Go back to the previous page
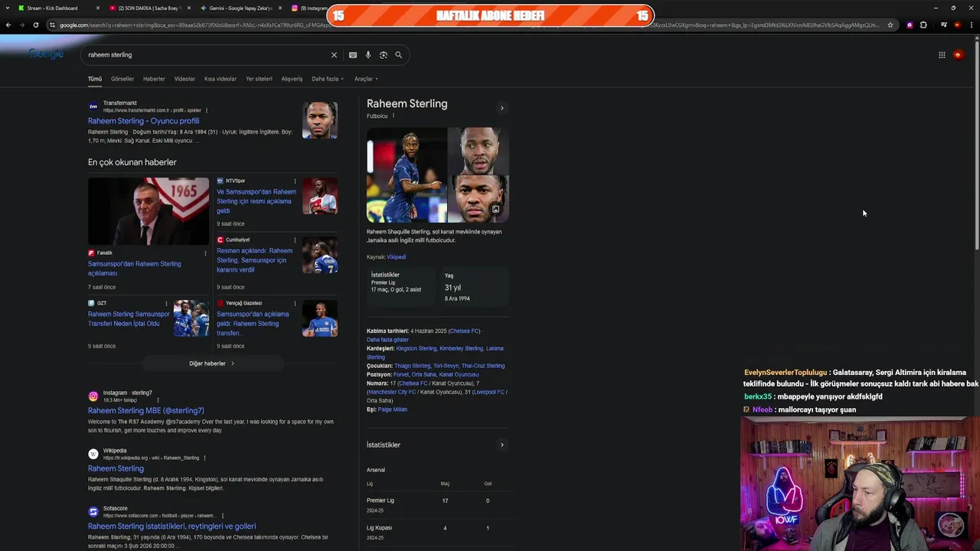 (x=8, y=25)
